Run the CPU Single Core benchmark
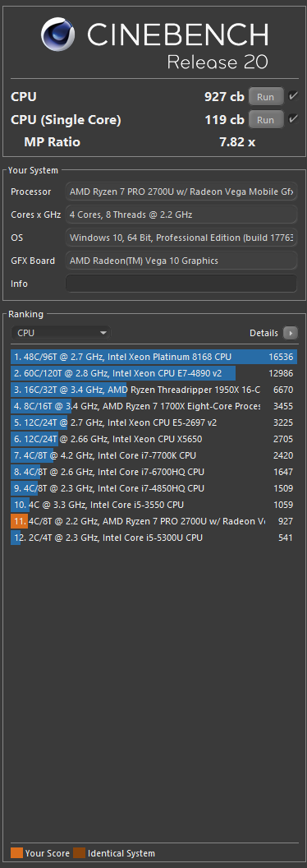 (x=265, y=119)
